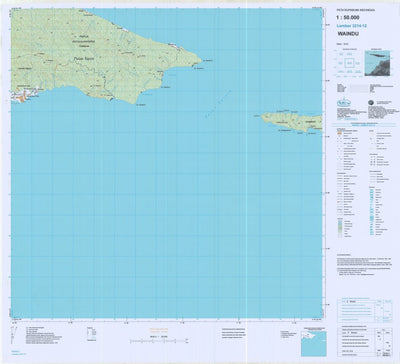The width and height of the screenshot is (400, 364).
Task: Click the blue water-feature symbols column in legend
Action: (x=371, y=212)
